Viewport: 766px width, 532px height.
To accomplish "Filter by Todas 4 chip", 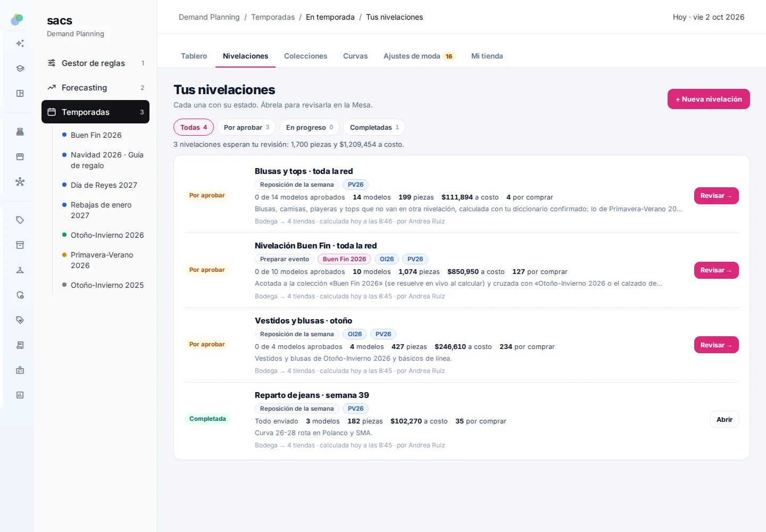I will (x=194, y=127).
